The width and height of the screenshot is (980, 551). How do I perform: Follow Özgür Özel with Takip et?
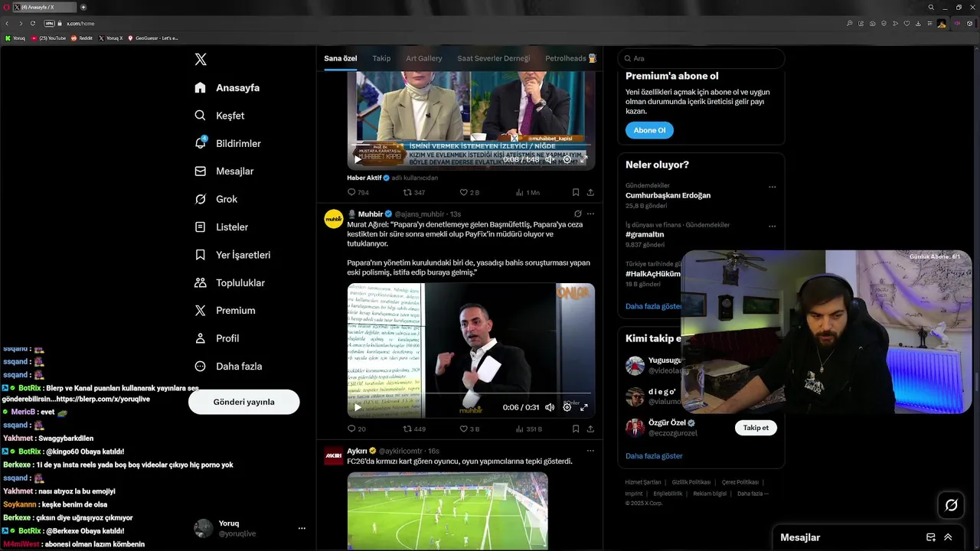point(756,428)
